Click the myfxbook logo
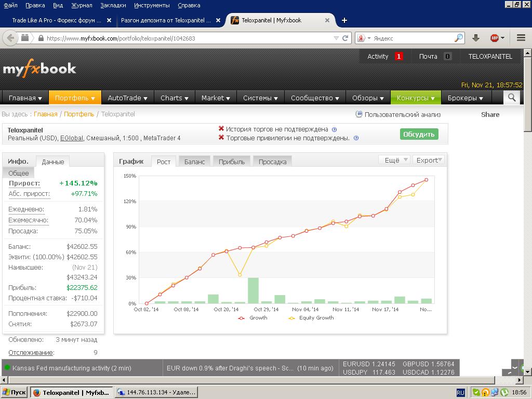Screen dimensions: 532x399 pyautogui.click(x=39, y=68)
